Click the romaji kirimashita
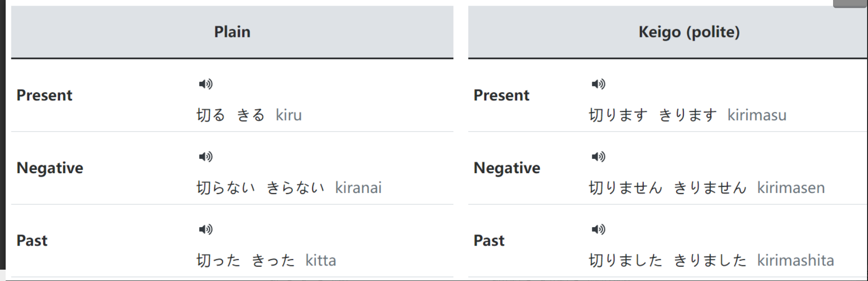The width and height of the screenshot is (868, 281). click(795, 260)
